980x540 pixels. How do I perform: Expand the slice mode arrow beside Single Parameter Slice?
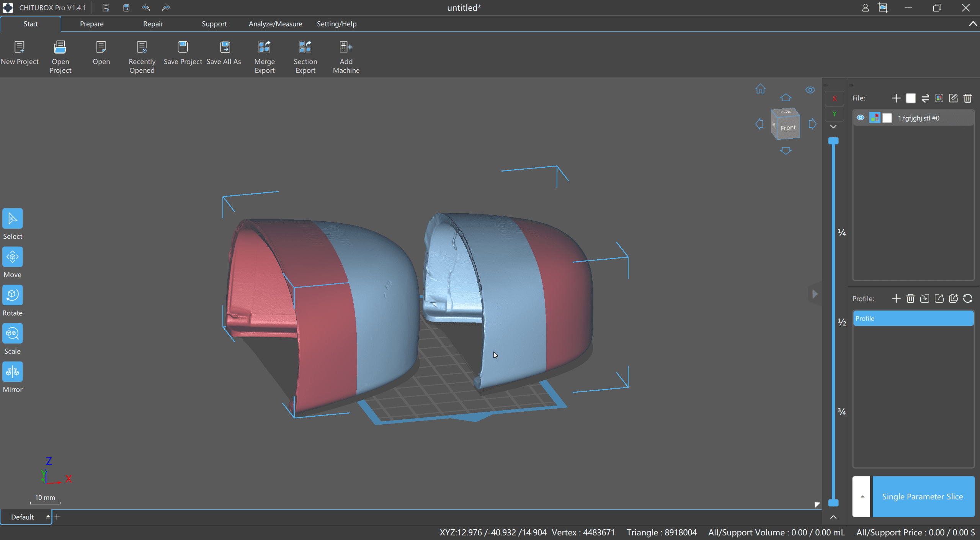pyautogui.click(x=862, y=497)
